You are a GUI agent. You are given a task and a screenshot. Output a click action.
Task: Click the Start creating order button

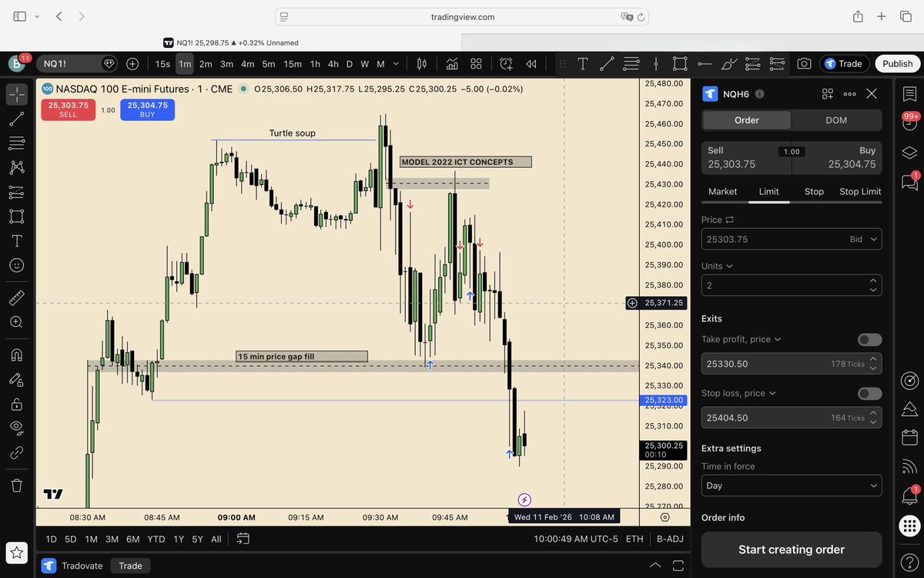tap(792, 549)
